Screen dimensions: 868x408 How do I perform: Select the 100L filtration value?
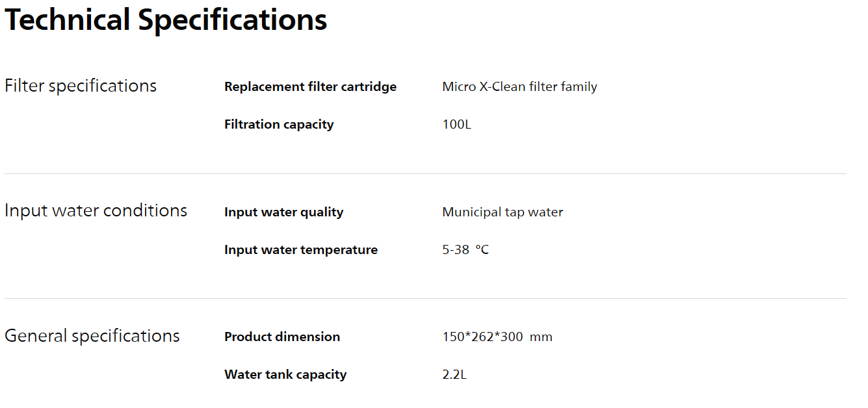456,124
